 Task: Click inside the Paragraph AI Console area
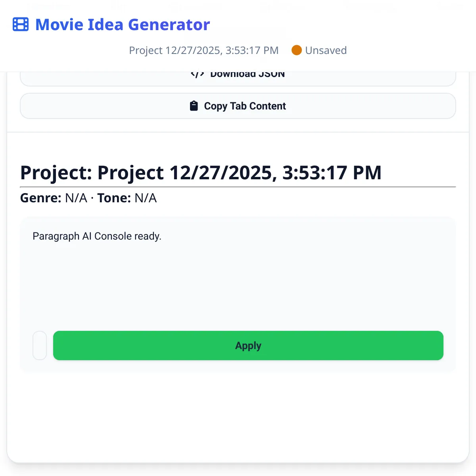pos(238,278)
